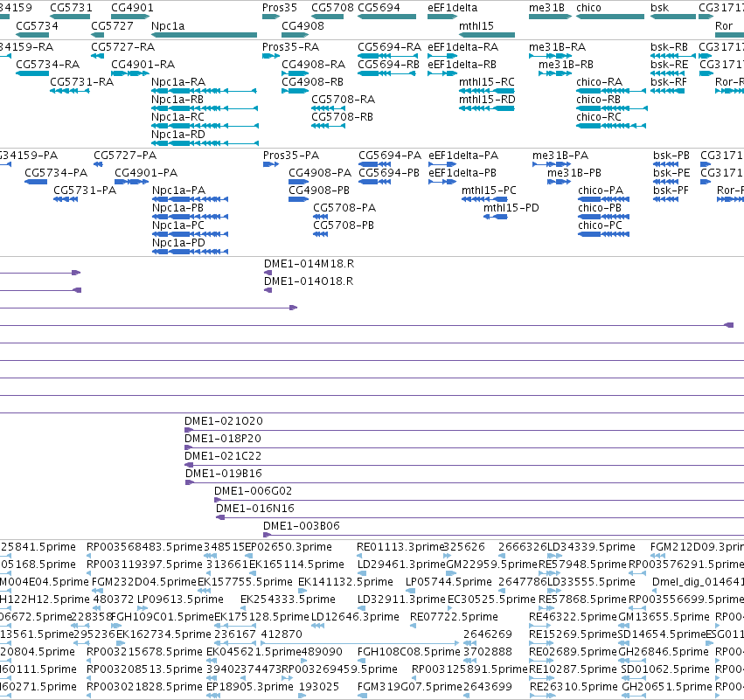Click the CG5708 gene label
744x700 pixels.
pos(332,8)
